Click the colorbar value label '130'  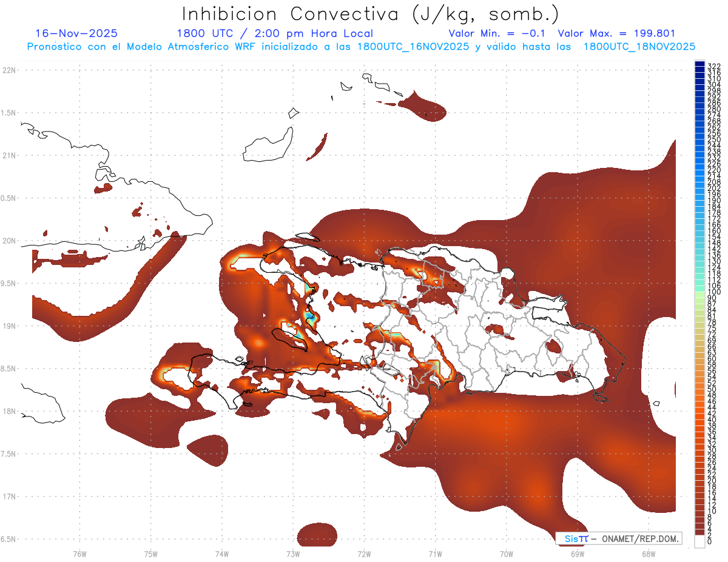tap(714, 261)
